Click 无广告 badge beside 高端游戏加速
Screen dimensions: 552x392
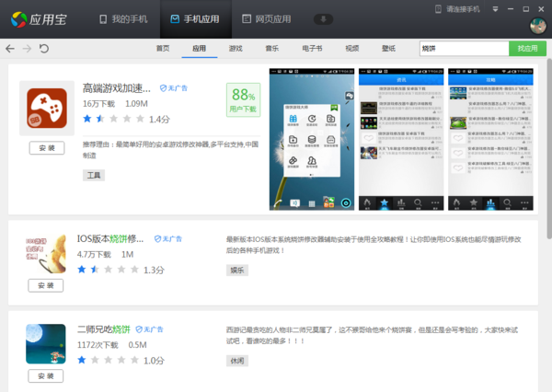[174, 88]
